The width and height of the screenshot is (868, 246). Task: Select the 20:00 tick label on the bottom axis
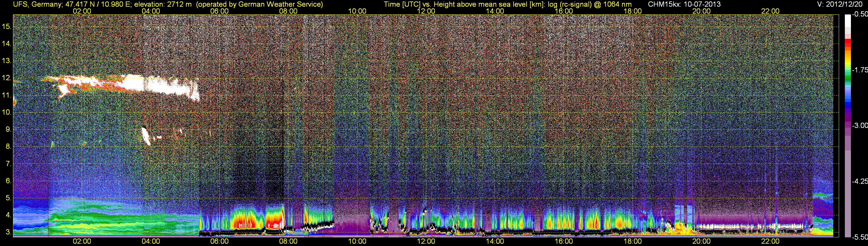(702, 241)
